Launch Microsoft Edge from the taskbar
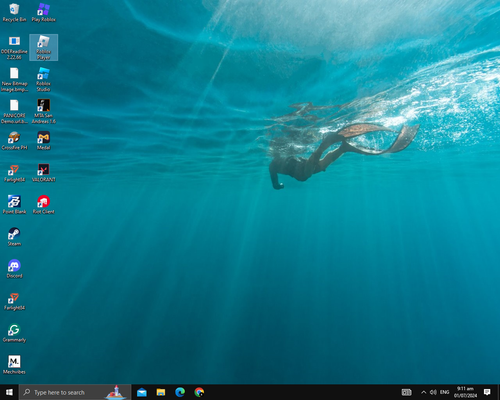Viewport: 500px width, 400px height. [180, 392]
